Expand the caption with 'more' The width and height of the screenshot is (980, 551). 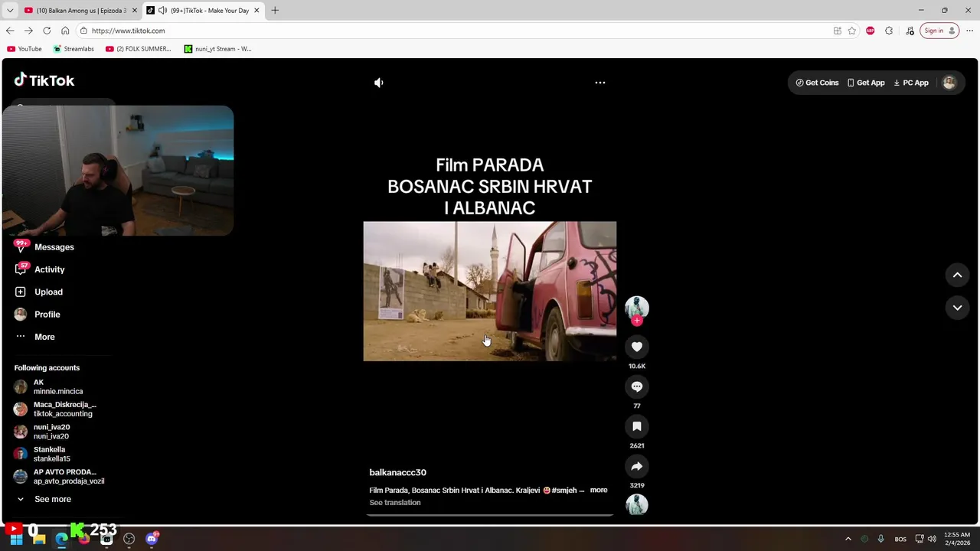pyautogui.click(x=599, y=490)
